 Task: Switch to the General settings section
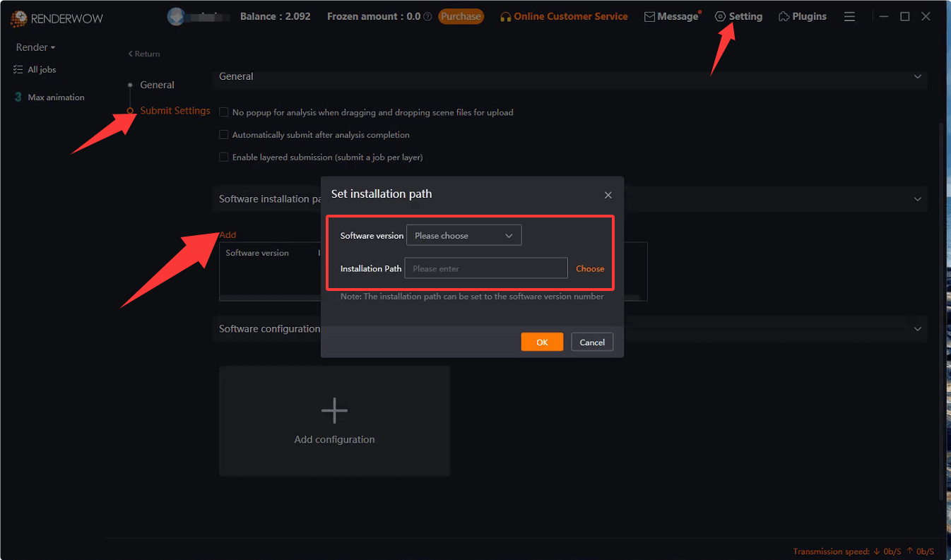click(157, 85)
